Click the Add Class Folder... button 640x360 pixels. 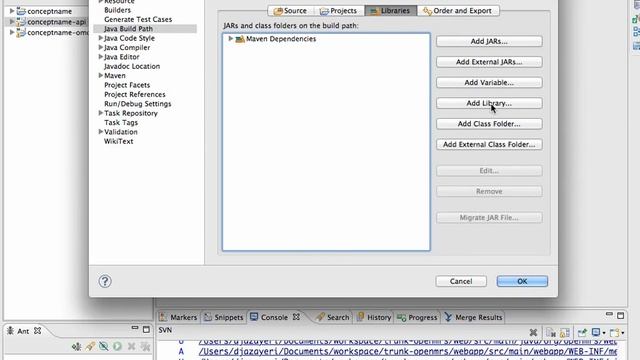tap(489, 124)
